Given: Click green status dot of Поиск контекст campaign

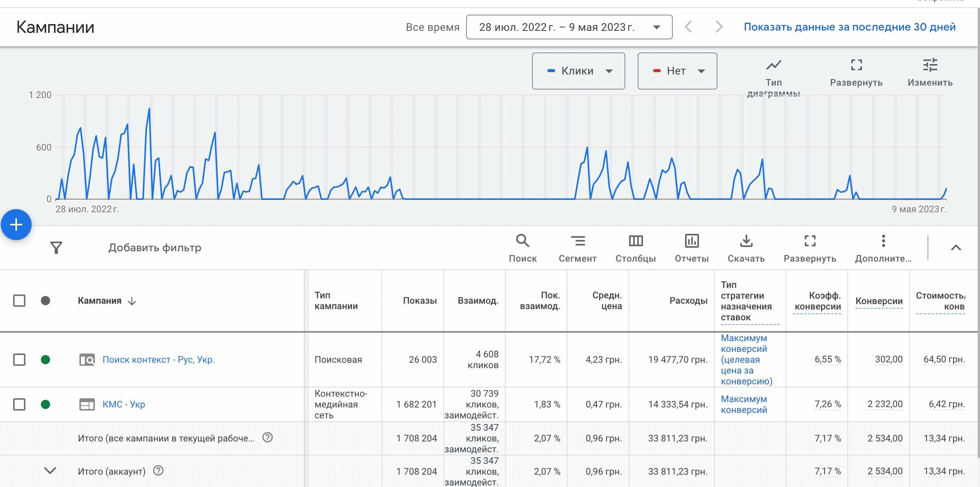Looking at the screenshot, I should 45,360.
